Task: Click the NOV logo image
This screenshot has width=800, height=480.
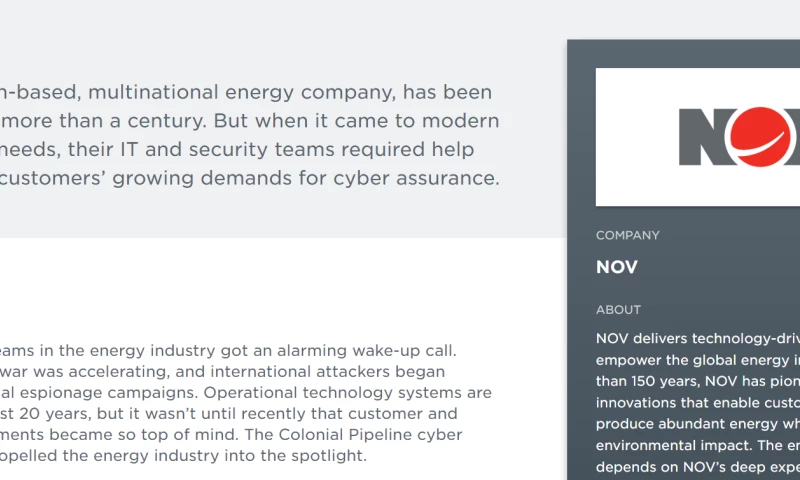Action: (698, 137)
